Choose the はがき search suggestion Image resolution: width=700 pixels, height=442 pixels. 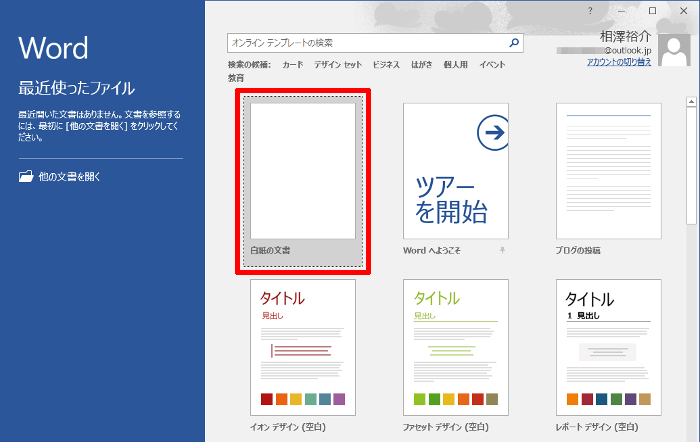(421, 65)
